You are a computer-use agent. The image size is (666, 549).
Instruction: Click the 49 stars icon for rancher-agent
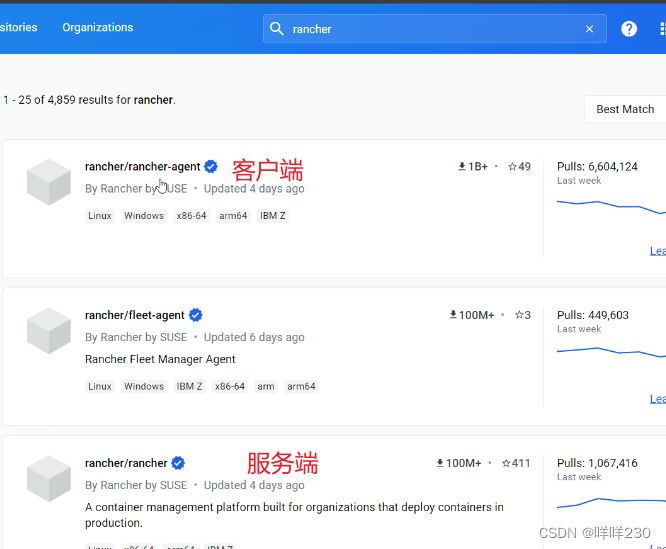coord(512,166)
